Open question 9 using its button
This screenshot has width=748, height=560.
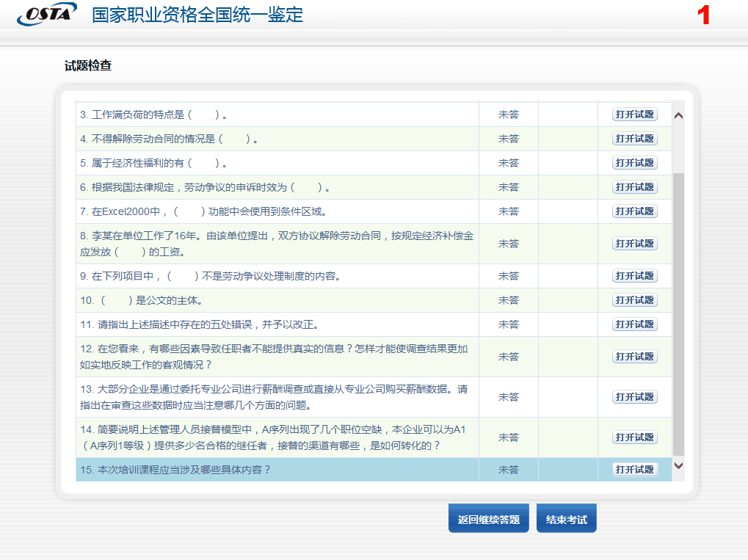tap(635, 276)
